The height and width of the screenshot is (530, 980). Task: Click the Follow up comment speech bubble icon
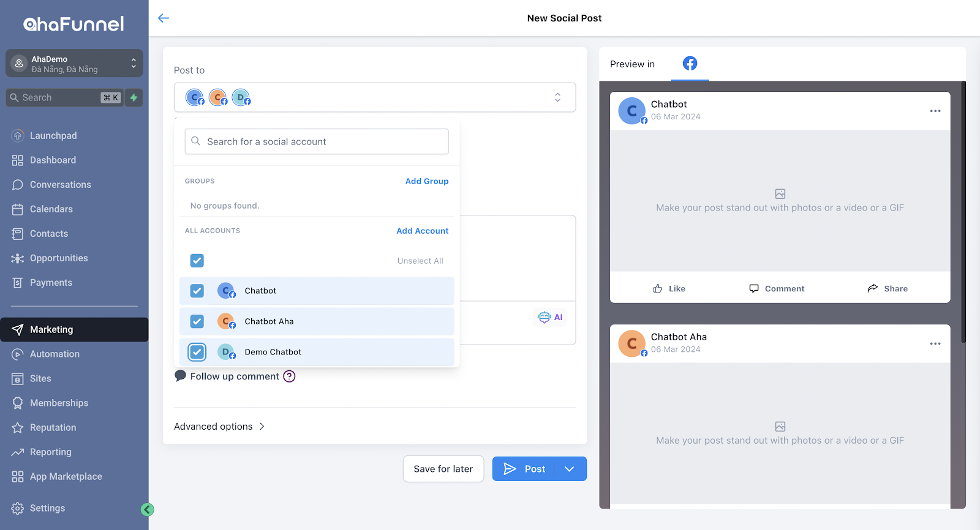tap(180, 376)
